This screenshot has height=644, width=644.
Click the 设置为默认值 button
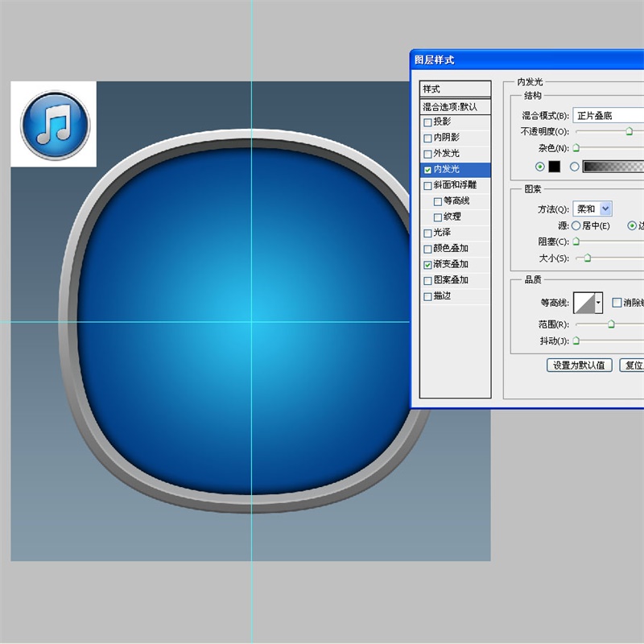580,365
